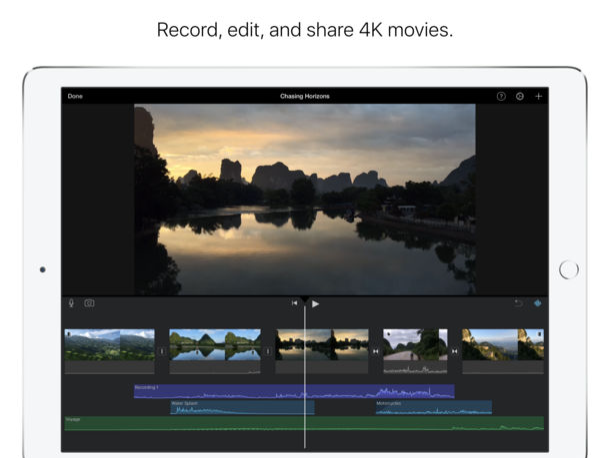
Task: Open the camera capture icon
Action: 89,303
